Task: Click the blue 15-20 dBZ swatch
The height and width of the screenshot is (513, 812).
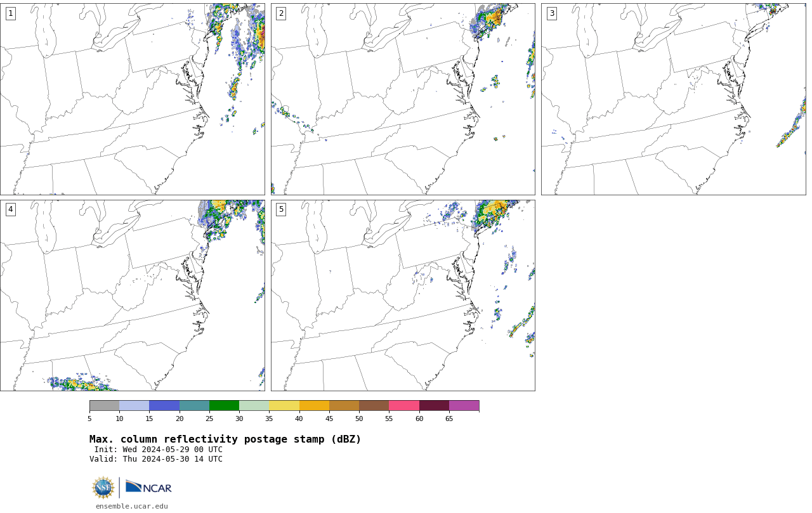Action: (164, 406)
